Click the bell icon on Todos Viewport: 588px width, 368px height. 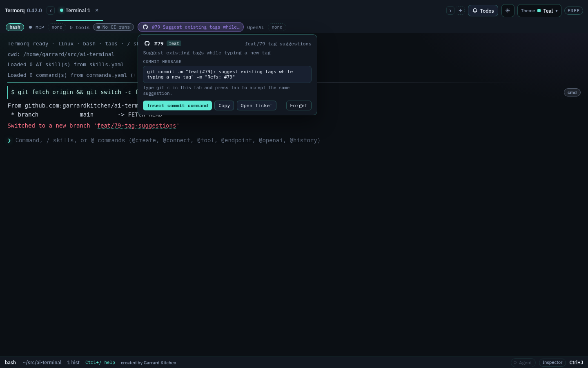point(475,11)
